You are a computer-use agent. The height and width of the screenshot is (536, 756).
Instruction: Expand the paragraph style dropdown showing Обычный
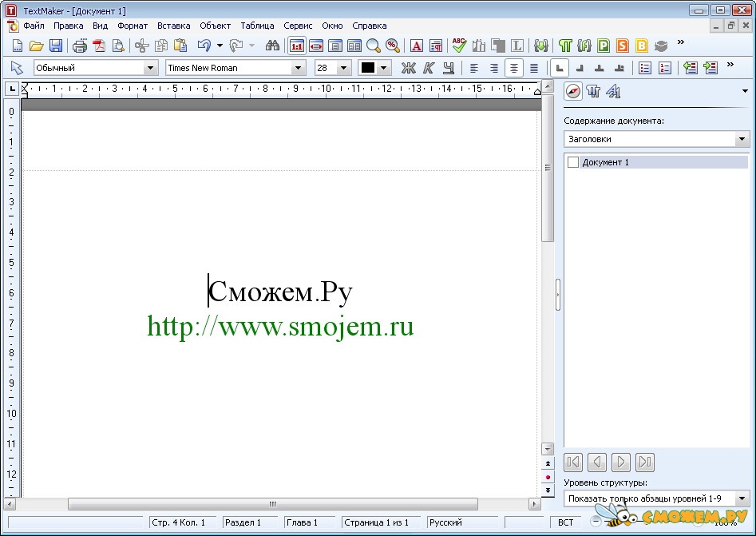[x=150, y=68]
